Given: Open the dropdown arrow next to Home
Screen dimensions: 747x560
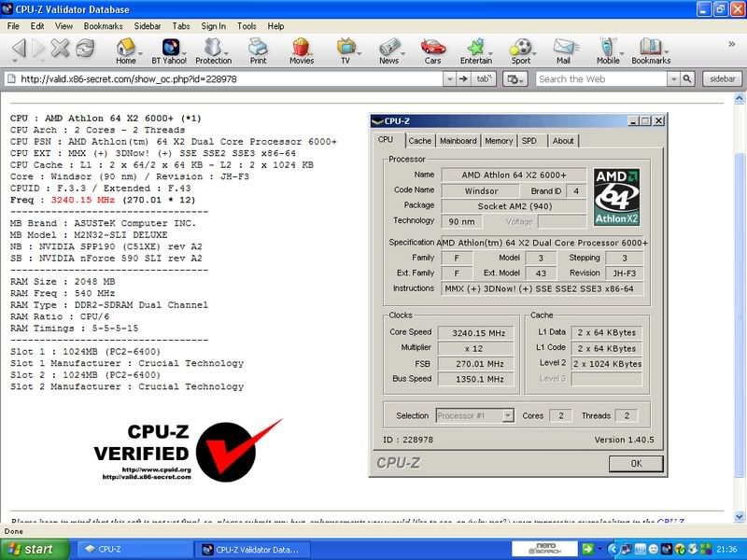Looking at the screenshot, I should (140, 52).
